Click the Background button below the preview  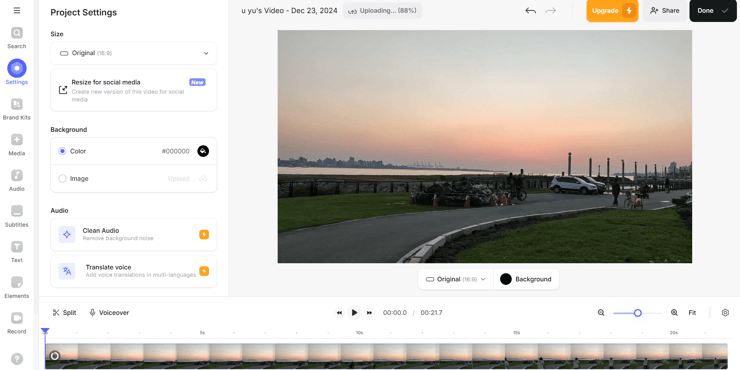click(526, 279)
